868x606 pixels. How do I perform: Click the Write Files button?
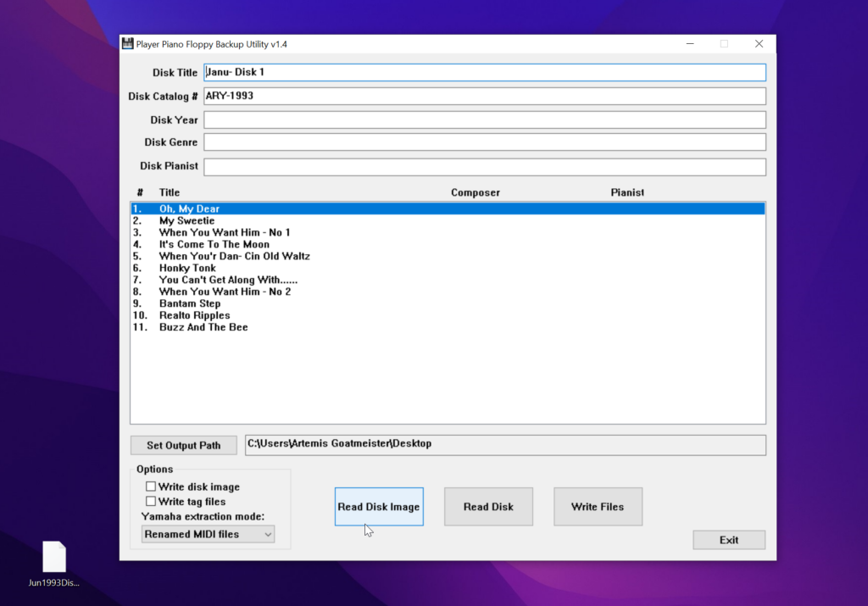pyautogui.click(x=598, y=506)
